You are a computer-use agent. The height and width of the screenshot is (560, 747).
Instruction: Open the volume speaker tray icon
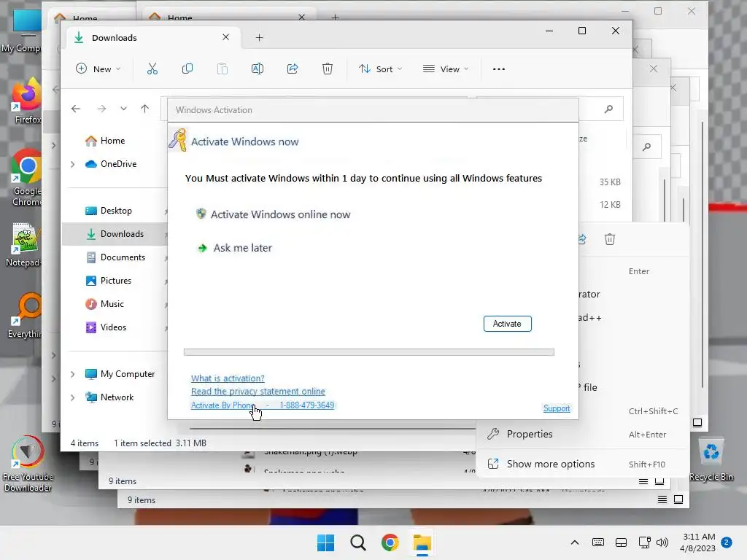click(662, 542)
